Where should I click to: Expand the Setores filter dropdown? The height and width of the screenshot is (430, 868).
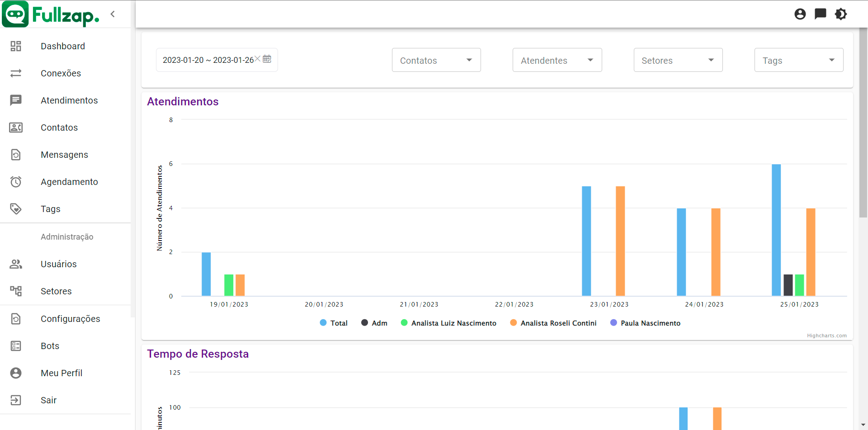click(x=678, y=60)
